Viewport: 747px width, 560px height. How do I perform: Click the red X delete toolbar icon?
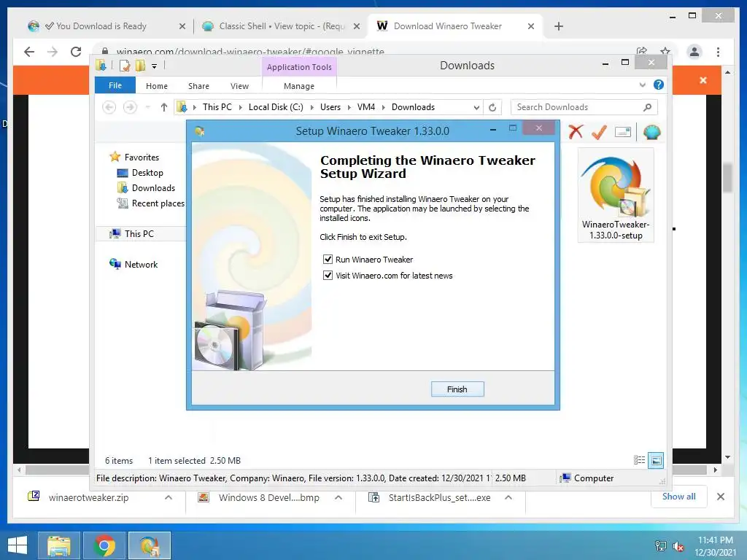576,131
